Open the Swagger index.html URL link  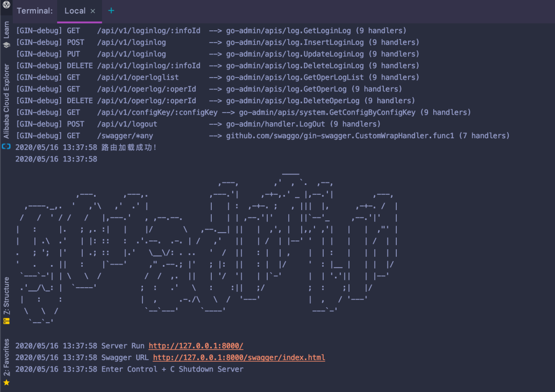pyautogui.click(x=239, y=358)
